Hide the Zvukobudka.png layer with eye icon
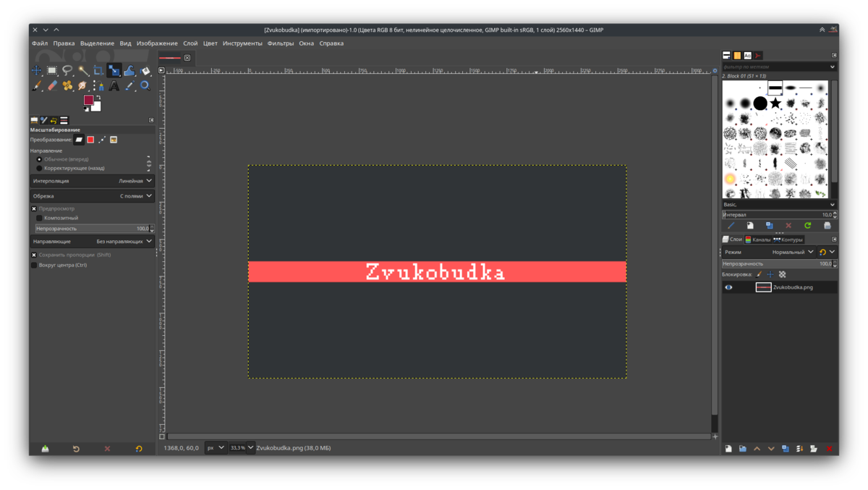 click(x=728, y=287)
